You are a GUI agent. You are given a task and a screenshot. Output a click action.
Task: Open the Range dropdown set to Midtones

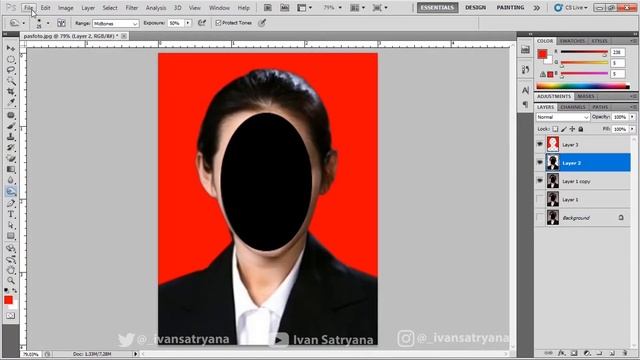[x=116, y=24]
